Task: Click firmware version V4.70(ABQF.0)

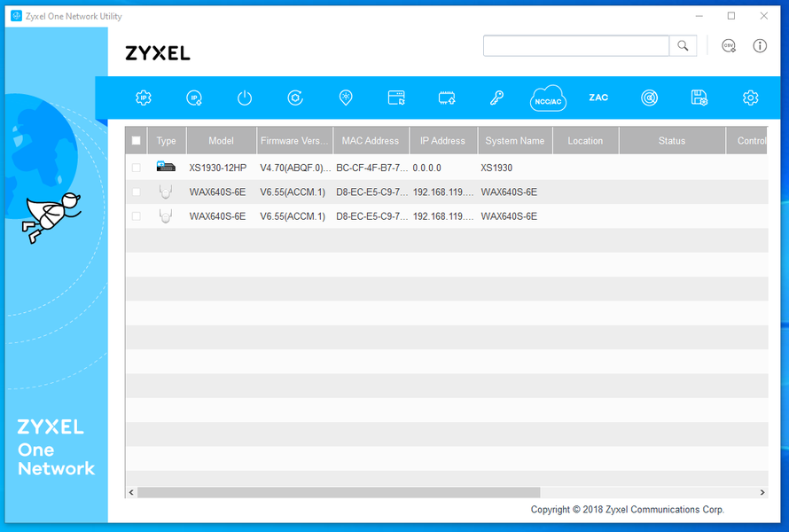Action: [295, 168]
